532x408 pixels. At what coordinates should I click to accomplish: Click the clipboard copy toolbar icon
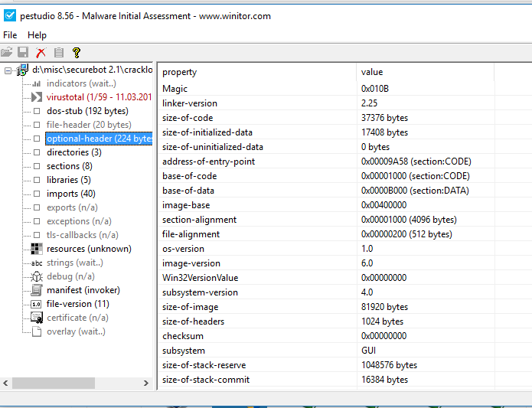(x=59, y=53)
